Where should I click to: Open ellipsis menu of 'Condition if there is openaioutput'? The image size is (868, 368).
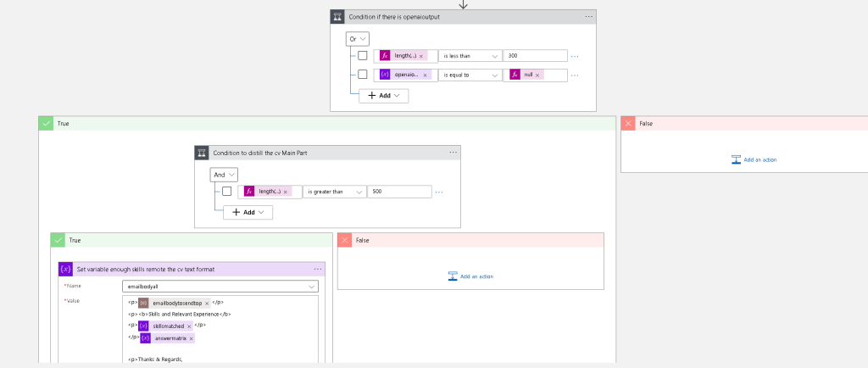[x=589, y=17]
